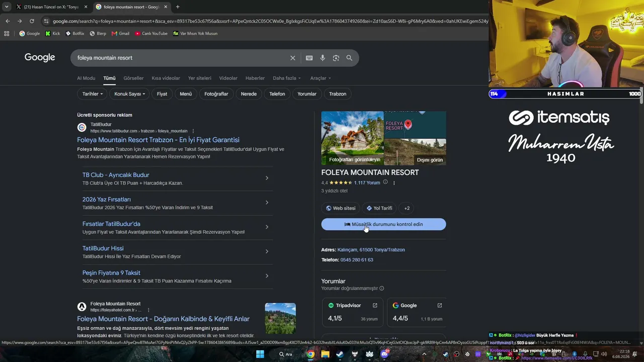This screenshot has width=644, height=362.
Task: Select the Yorumlar filter chip
Action: click(x=307, y=94)
